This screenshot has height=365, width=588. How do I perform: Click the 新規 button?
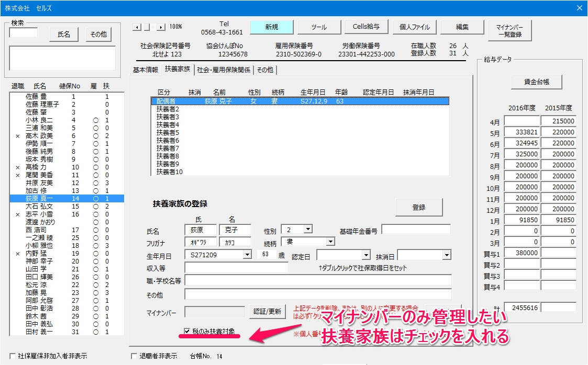272,27
